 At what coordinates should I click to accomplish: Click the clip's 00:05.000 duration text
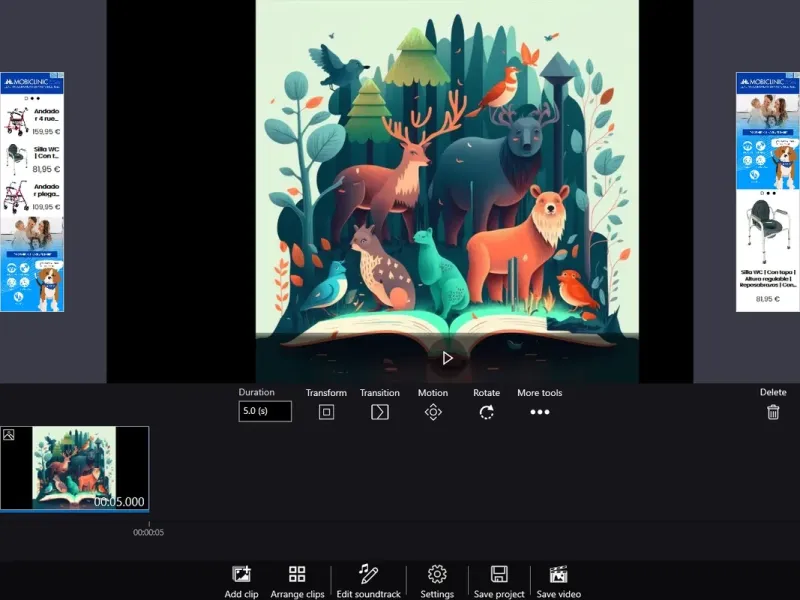(119, 502)
